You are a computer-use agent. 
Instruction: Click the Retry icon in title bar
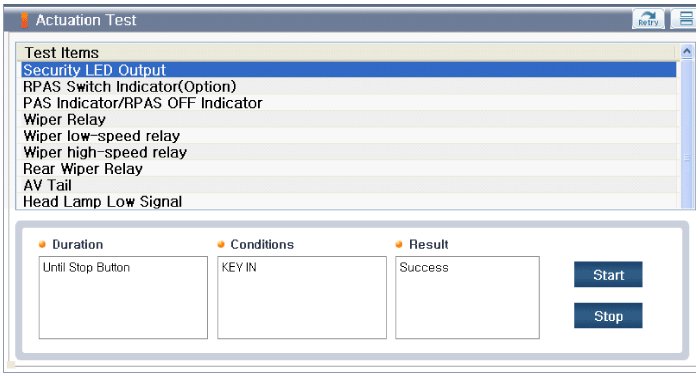click(x=648, y=19)
